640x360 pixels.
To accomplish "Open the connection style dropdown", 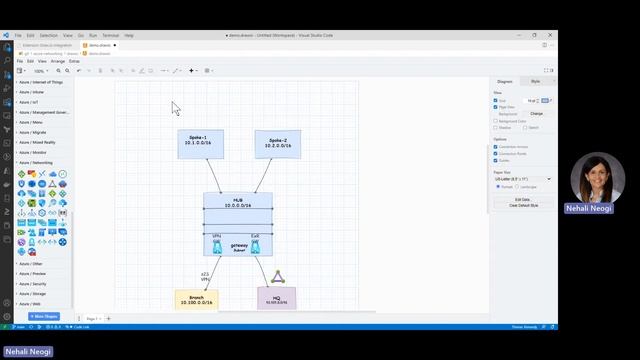I will 164,71.
